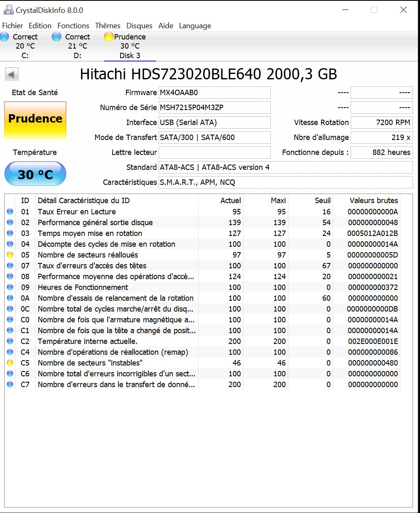
Task: Click the Fonctionne depuis value 882 heures
Action: point(382,152)
